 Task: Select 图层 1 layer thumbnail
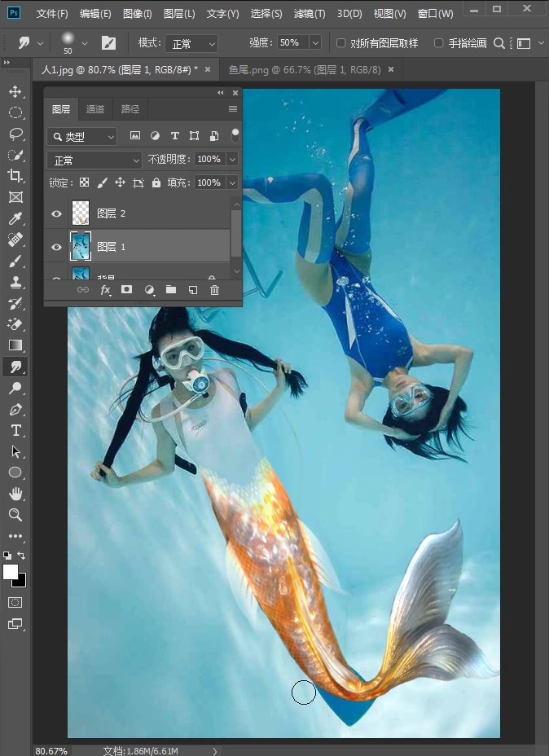pos(81,246)
